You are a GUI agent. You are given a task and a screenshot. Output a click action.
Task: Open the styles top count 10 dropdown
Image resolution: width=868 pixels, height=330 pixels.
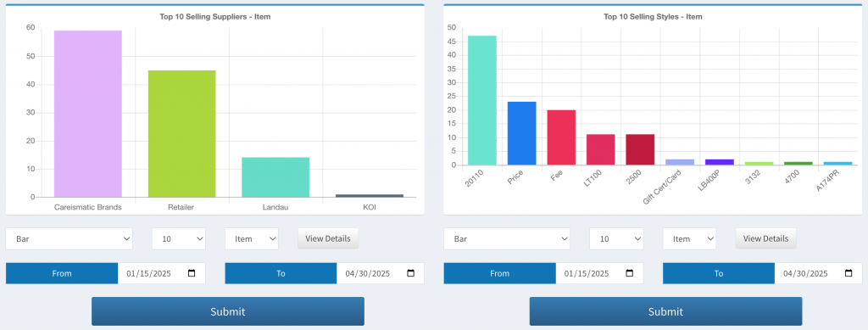click(617, 238)
